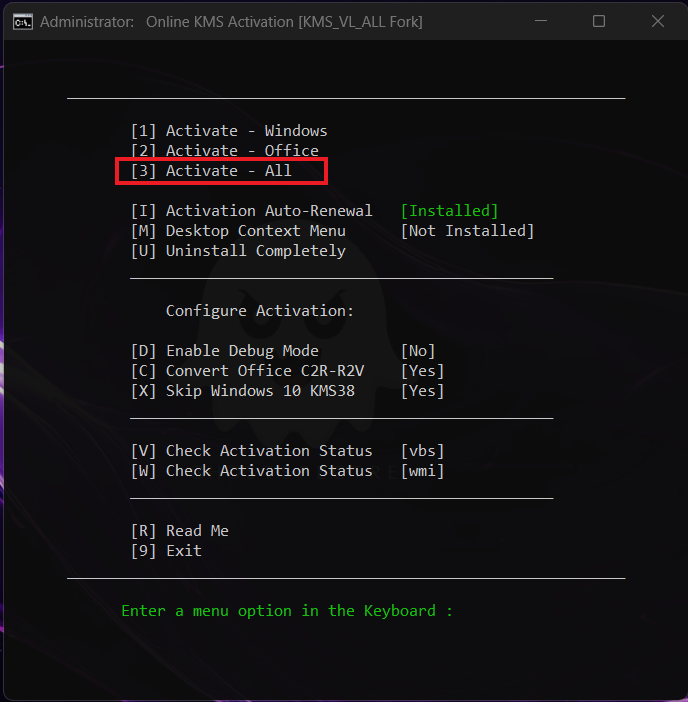
Task: Choose Desktop Context Menu option
Action: tap(238, 231)
